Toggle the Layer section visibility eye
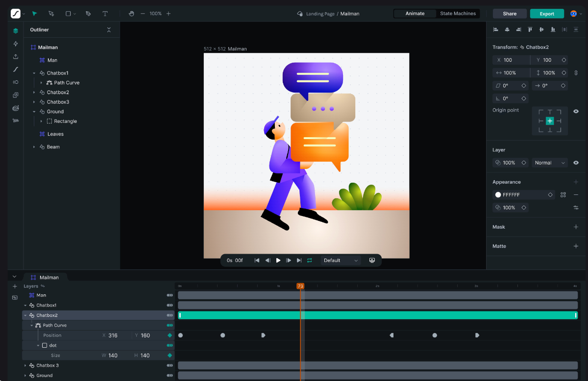 coord(576,162)
